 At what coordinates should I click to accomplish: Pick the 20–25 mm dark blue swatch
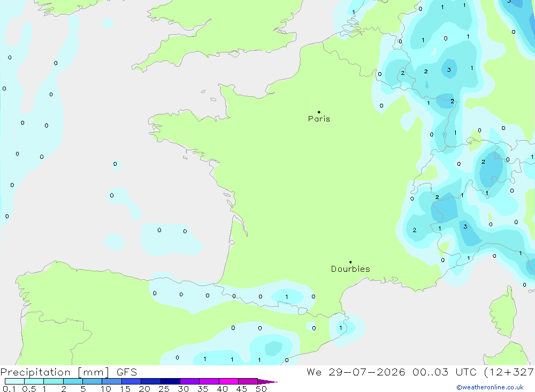(151, 381)
